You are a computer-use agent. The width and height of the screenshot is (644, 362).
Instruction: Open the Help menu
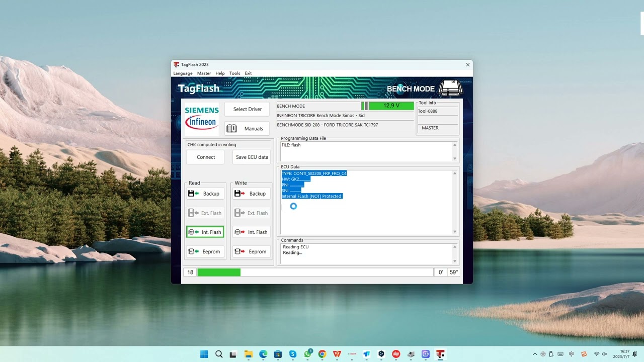pos(220,73)
